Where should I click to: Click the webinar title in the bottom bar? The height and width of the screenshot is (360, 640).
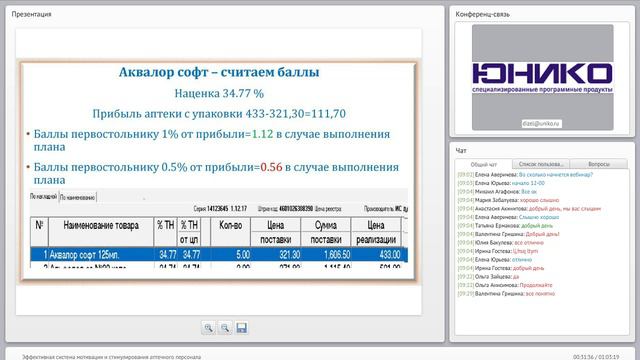[111, 357]
